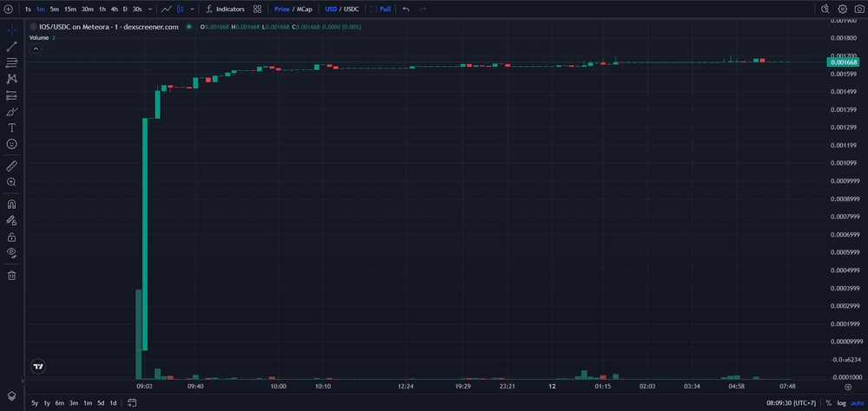Set date range to 5y
Viewport: 868px width, 411px height.
pos(35,403)
